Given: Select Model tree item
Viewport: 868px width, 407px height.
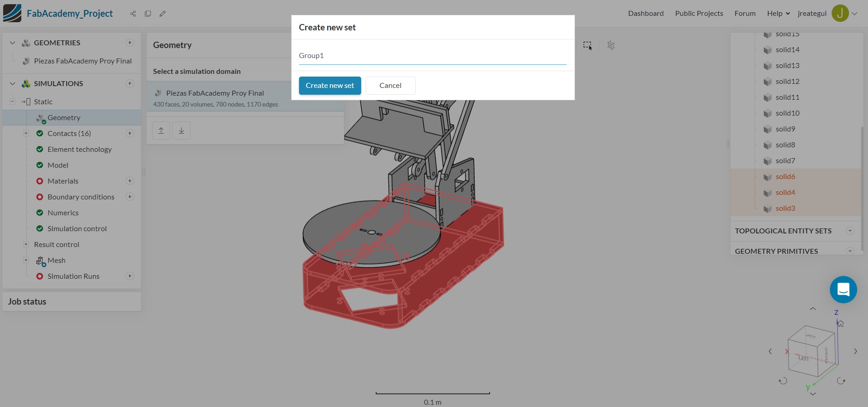Looking at the screenshot, I should point(58,165).
